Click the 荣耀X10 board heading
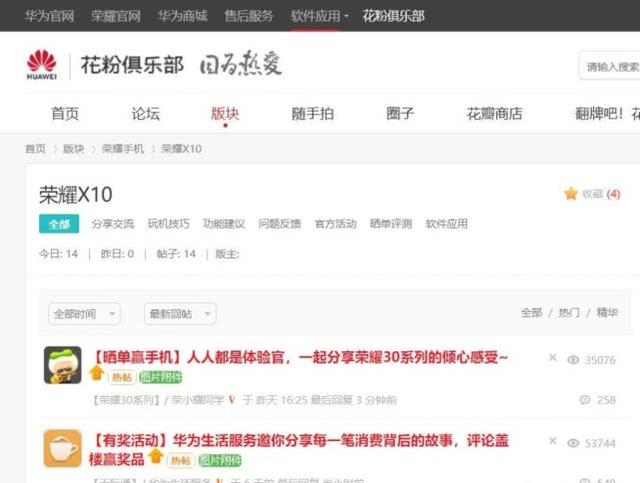Image resolution: width=640 pixels, height=483 pixels. (x=76, y=194)
